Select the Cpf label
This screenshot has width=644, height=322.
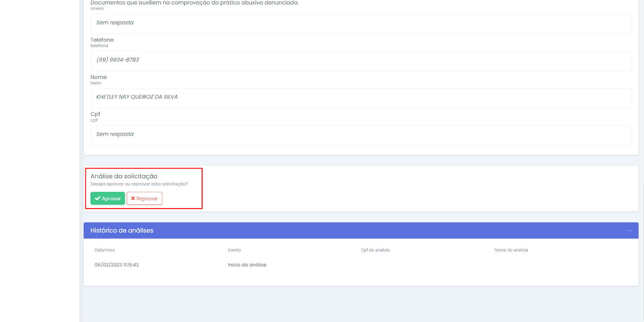coord(95,114)
